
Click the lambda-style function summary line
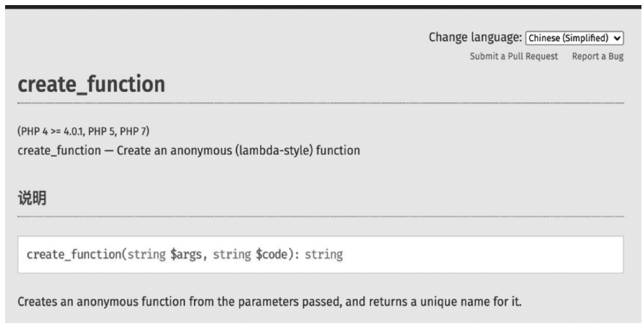pyautogui.click(x=189, y=150)
